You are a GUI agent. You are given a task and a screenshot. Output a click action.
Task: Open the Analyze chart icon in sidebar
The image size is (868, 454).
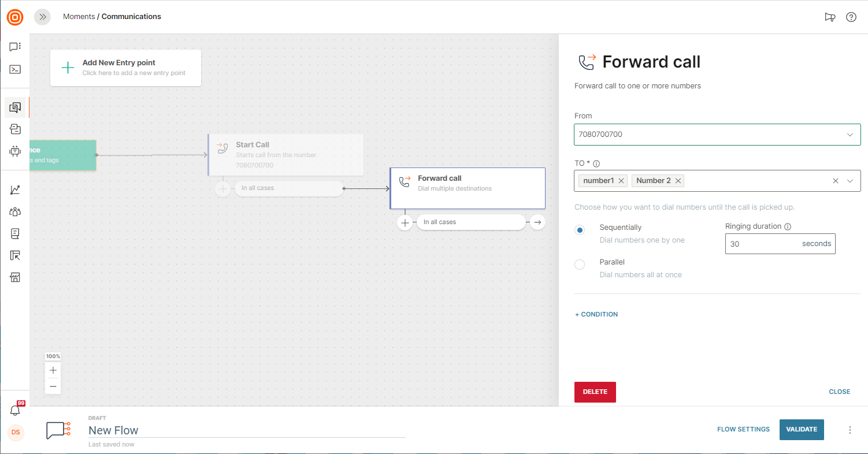[x=16, y=190]
